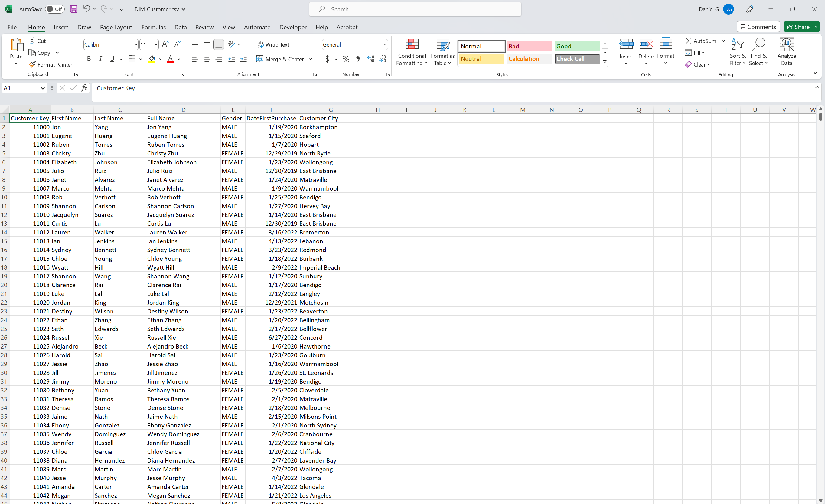Apply the yellow fill color
Screen dimensions: 825x504
coord(152,59)
